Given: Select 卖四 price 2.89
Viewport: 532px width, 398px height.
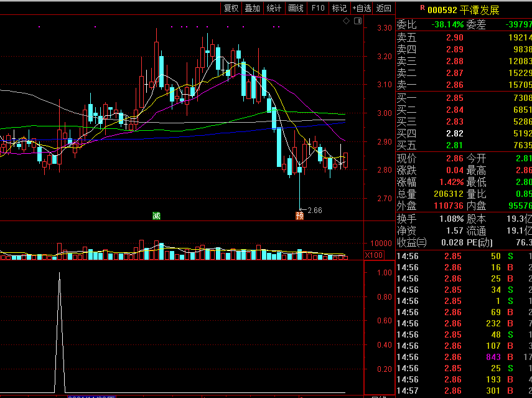Looking at the screenshot, I should tap(455, 50).
